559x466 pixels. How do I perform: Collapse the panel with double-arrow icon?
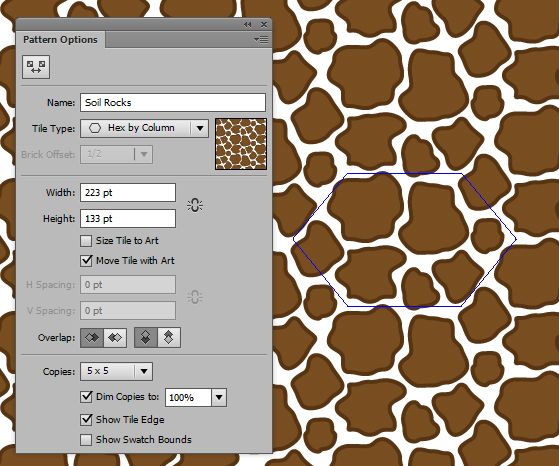coord(247,24)
